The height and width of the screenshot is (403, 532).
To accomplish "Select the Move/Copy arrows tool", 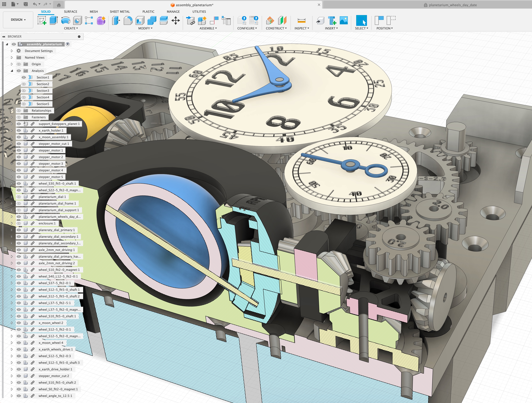I will (x=176, y=20).
